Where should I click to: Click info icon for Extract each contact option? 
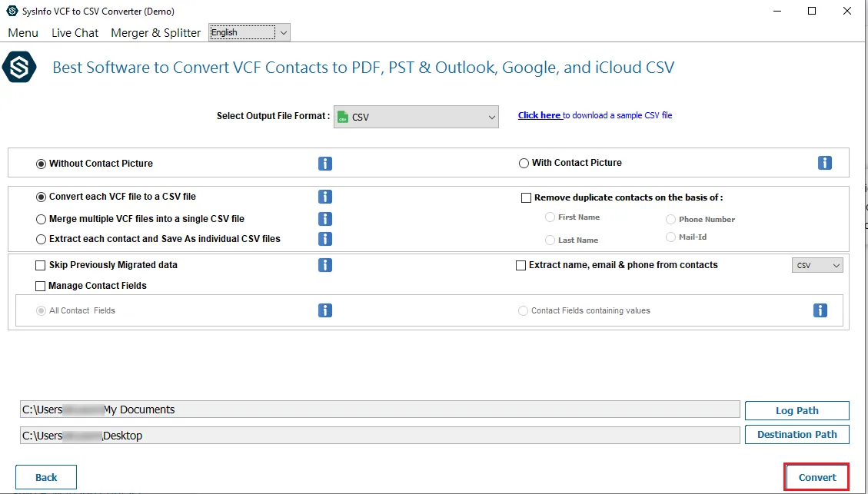325,239
